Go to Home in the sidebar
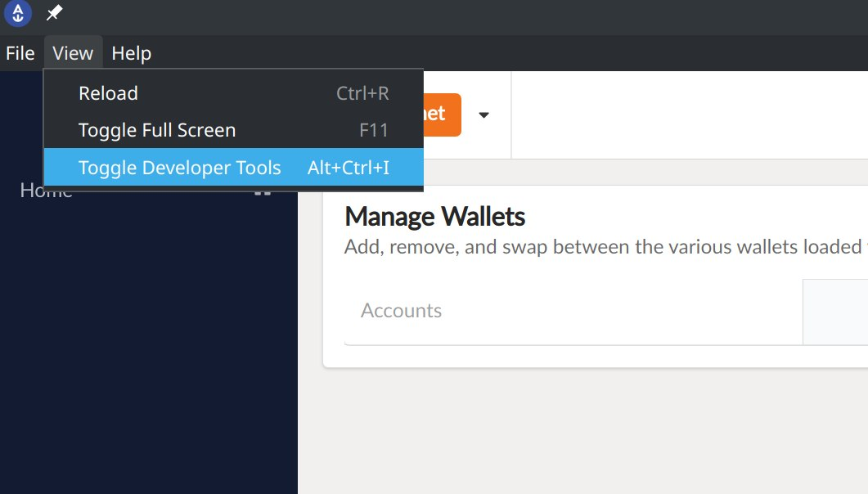The width and height of the screenshot is (868, 494). click(47, 191)
